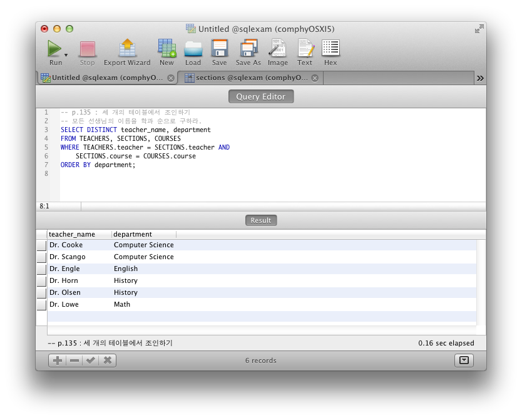Viewport: 522px width, 420px height.
Task: Click the Dr. Cooke cell
Action: 79,245
